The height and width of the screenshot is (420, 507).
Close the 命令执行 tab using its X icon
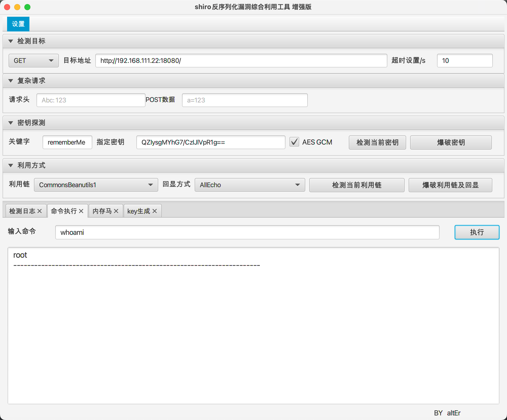[x=81, y=211]
